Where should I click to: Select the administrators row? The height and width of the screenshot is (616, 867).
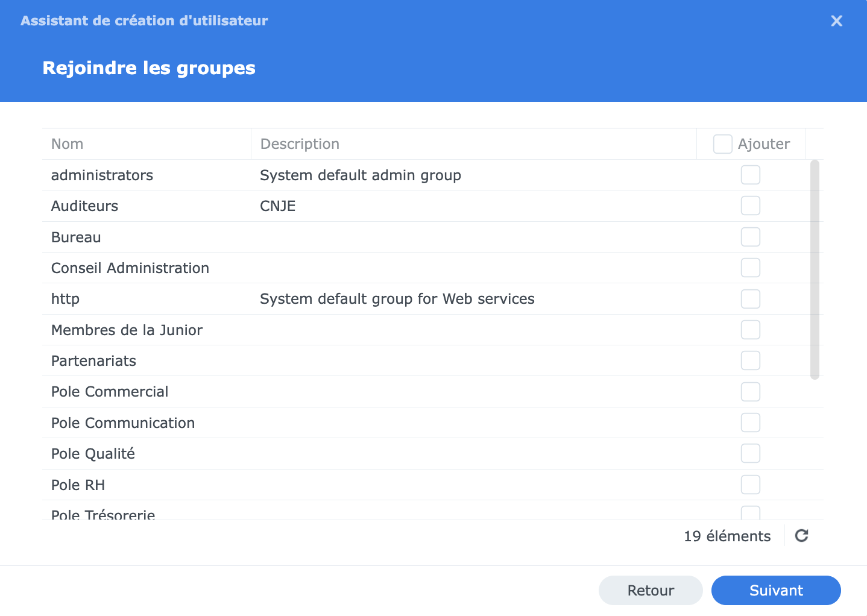tap(433, 175)
